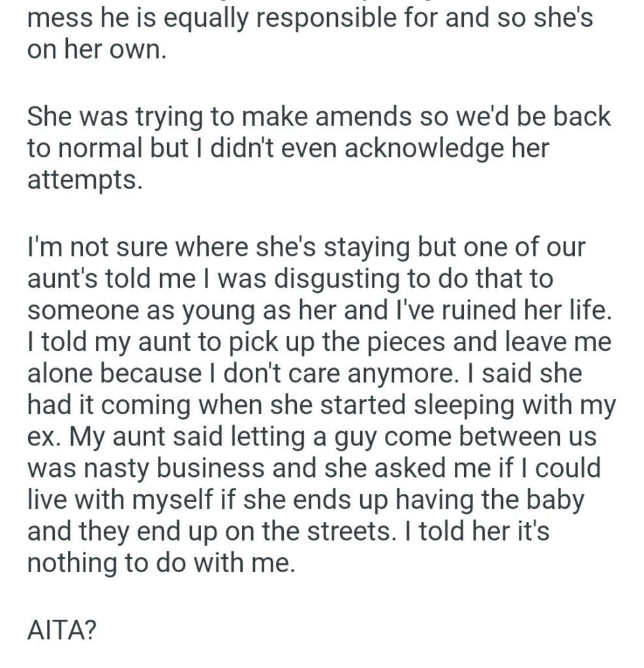Click the phrase "on her own."
This screenshot has height=668, width=644.
point(97,50)
